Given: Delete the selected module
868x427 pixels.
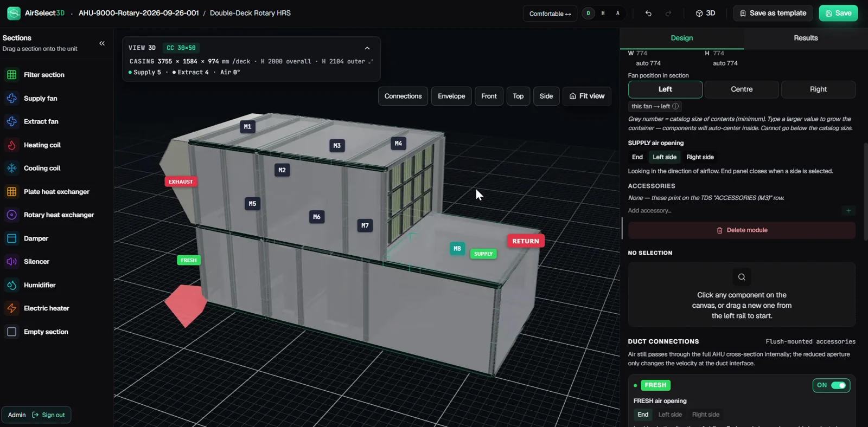Looking at the screenshot, I should tap(742, 230).
